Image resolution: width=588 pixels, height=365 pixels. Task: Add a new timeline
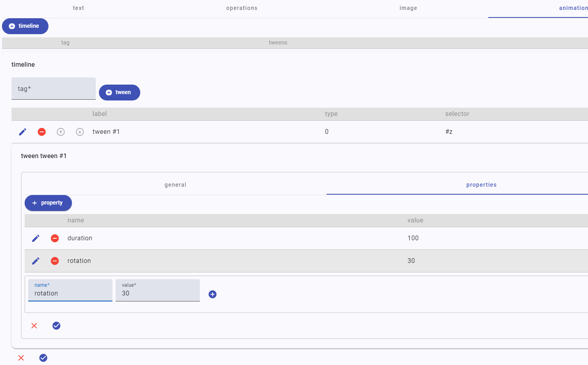click(25, 26)
